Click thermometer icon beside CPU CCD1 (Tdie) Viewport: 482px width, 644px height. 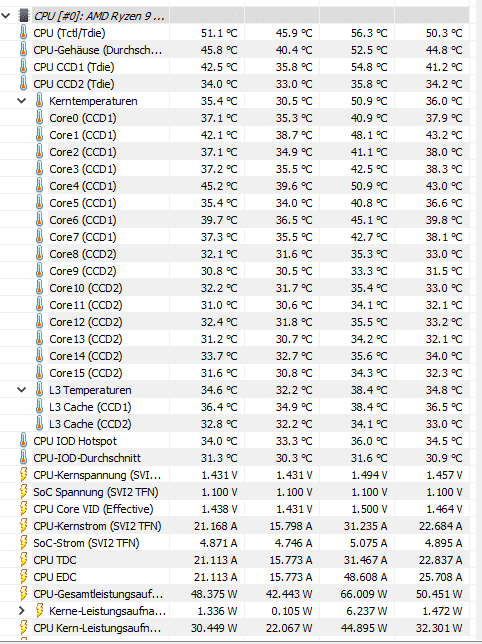(x=23, y=67)
